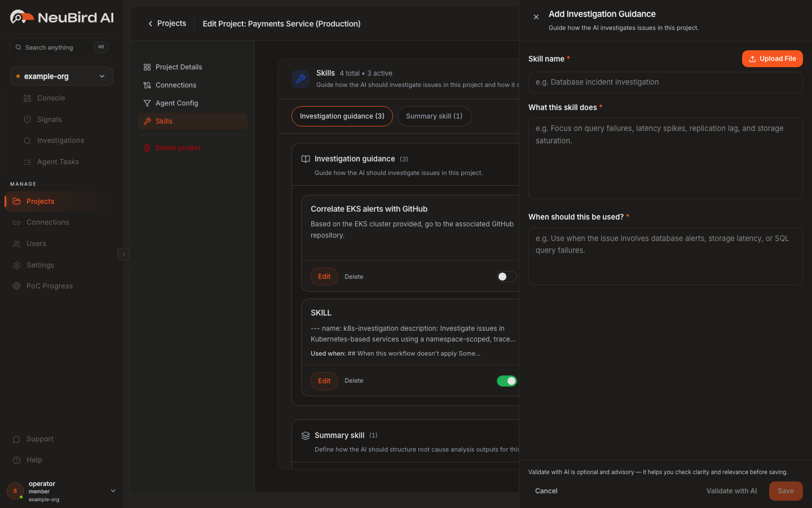Click the Project Details grid icon
The image size is (812, 508).
pos(147,67)
